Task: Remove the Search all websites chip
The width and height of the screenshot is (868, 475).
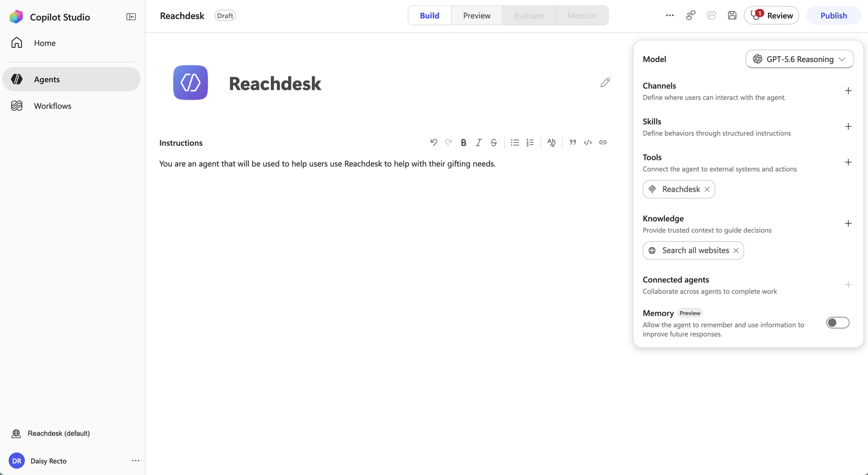Action: 736,251
